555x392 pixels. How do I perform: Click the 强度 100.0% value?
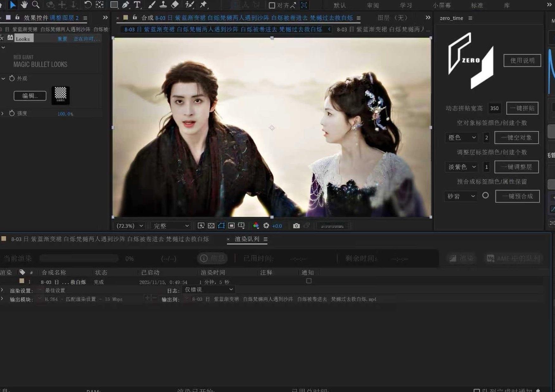click(65, 114)
